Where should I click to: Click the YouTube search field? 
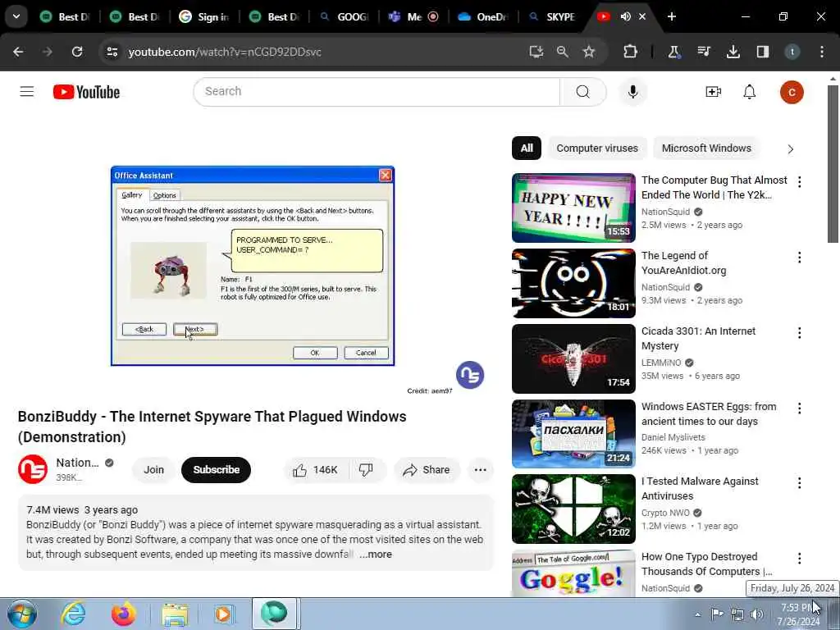[377, 92]
